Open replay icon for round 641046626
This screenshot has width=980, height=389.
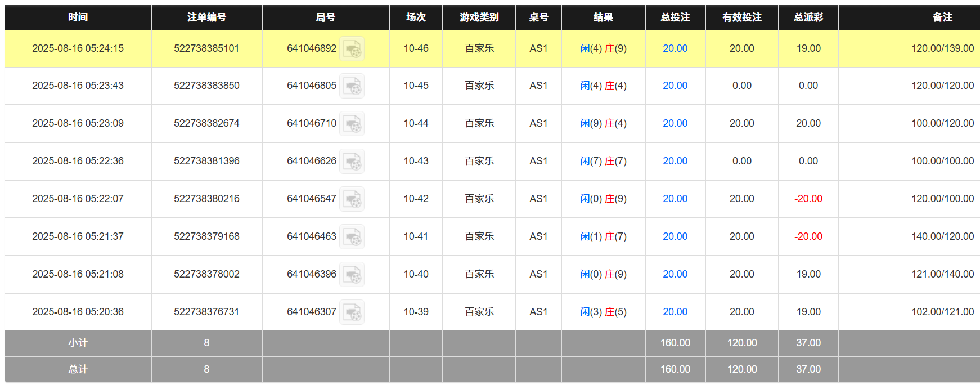352,162
